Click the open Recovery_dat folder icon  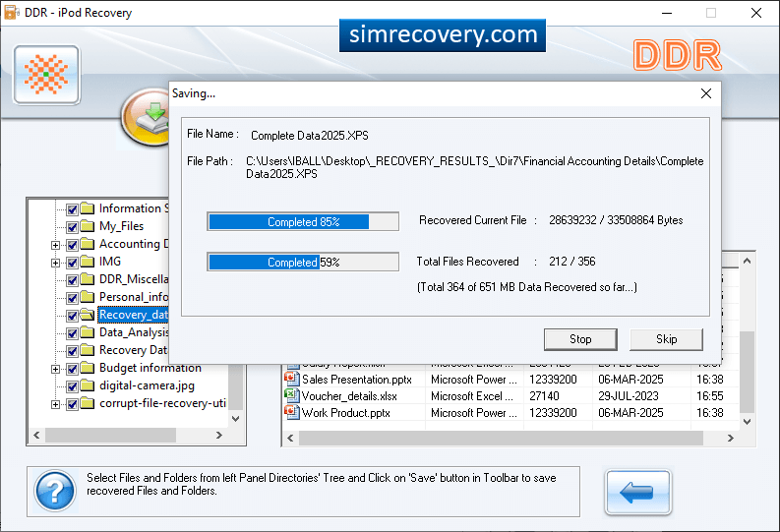click(88, 315)
